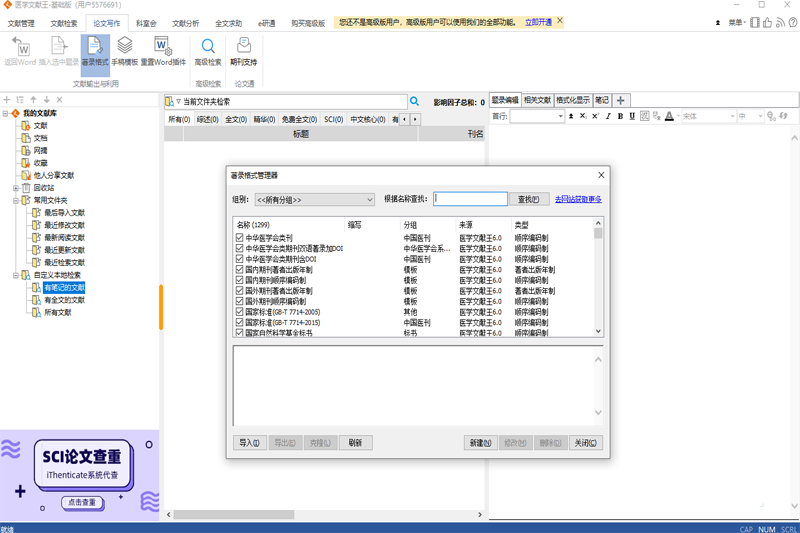Select the 相关文献 tab in right panel
800x533 pixels.
pyautogui.click(x=538, y=100)
